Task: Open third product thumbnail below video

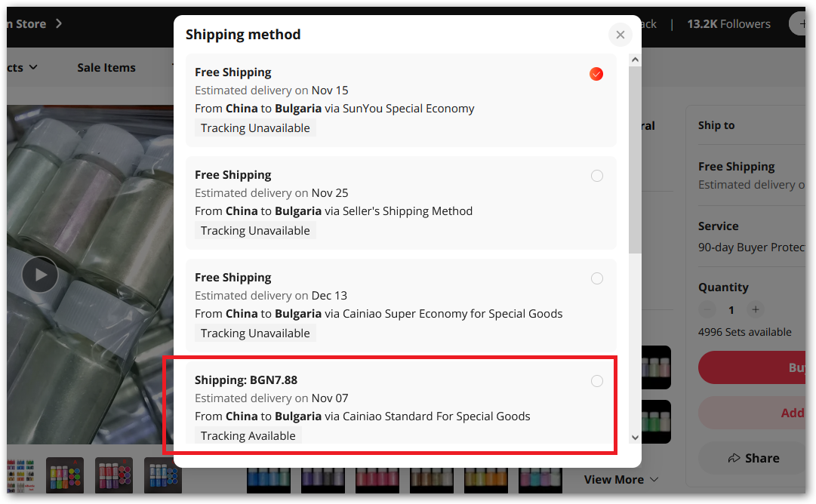Action: click(x=114, y=475)
